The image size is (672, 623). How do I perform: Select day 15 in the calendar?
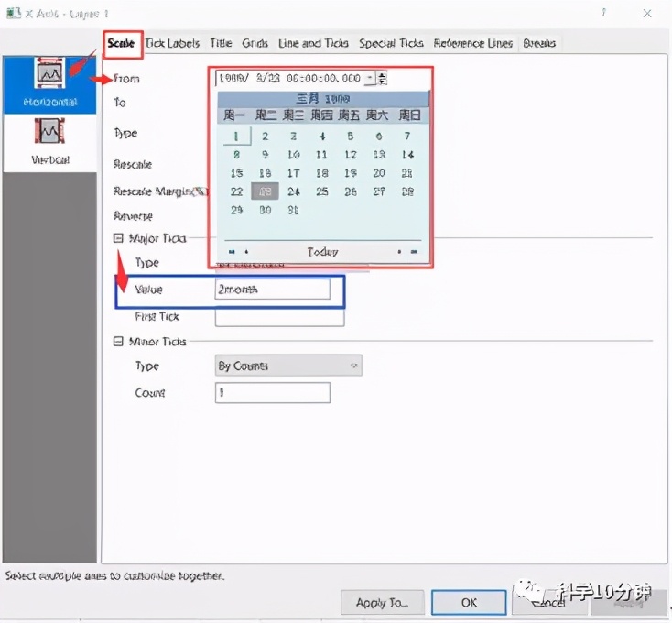tap(236, 173)
